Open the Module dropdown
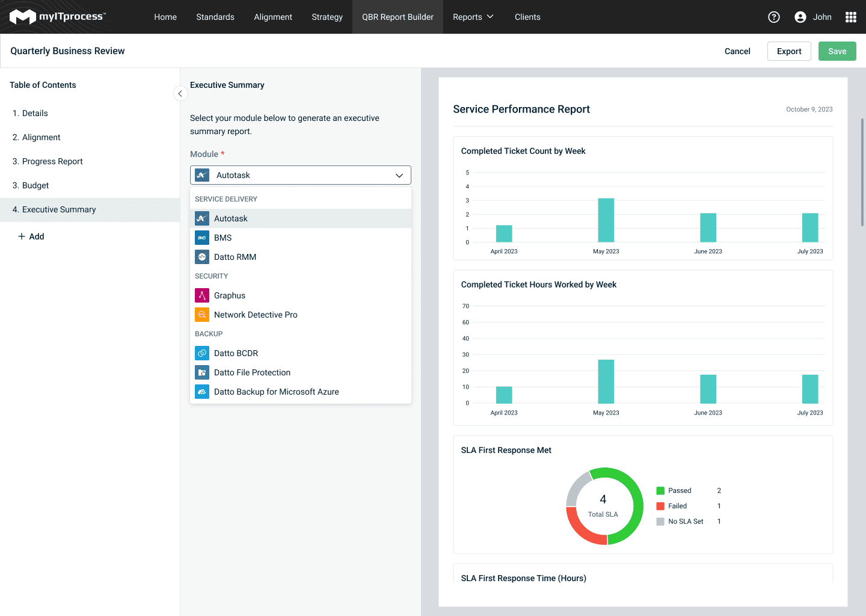The image size is (866, 616). point(300,175)
